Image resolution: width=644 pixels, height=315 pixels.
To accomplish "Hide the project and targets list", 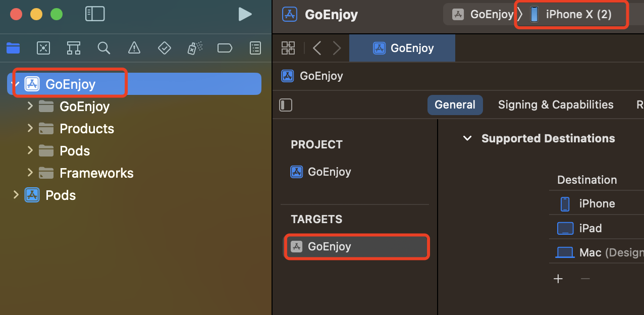I will pyautogui.click(x=286, y=105).
